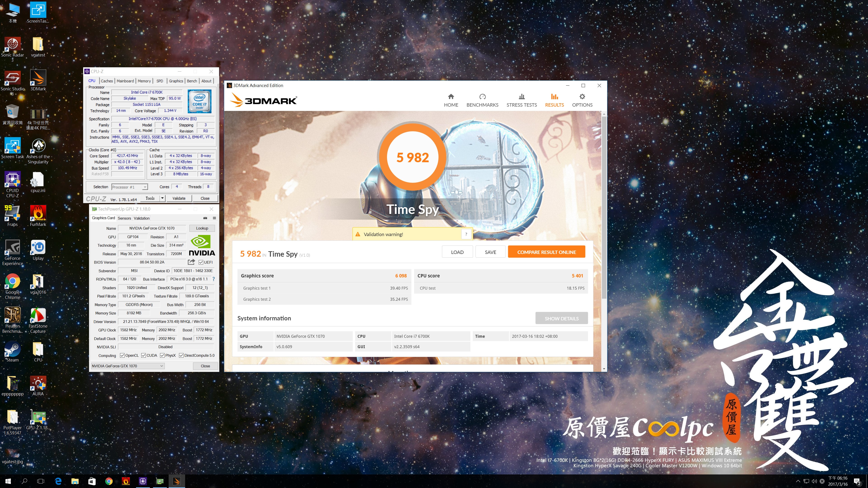Go to 3DMark HOME section
Image resolution: width=868 pixels, height=488 pixels.
click(x=451, y=101)
